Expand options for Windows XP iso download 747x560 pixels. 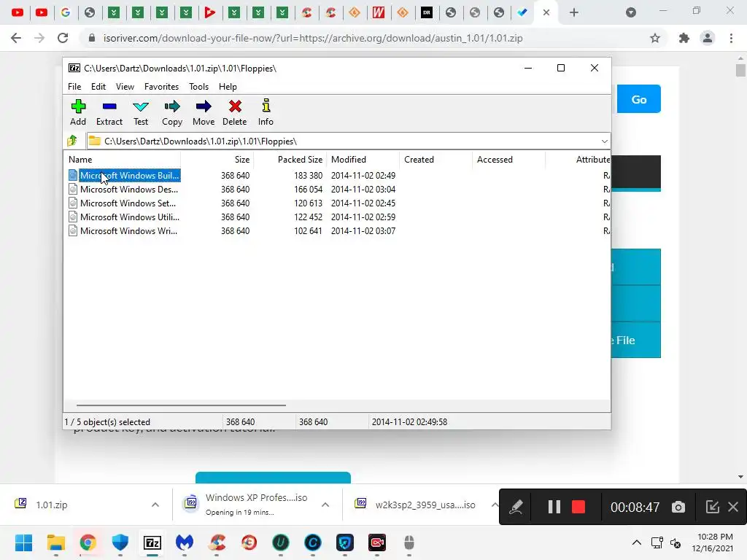tap(325, 505)
